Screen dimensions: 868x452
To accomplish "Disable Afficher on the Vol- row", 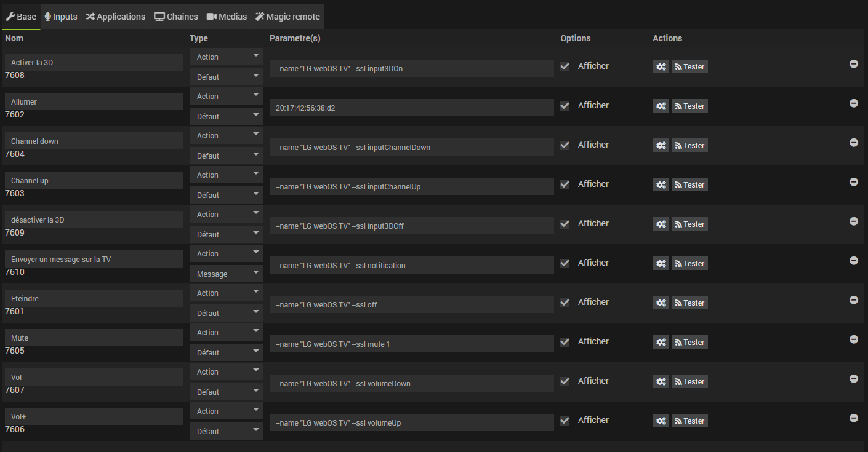I will [565, 381].
